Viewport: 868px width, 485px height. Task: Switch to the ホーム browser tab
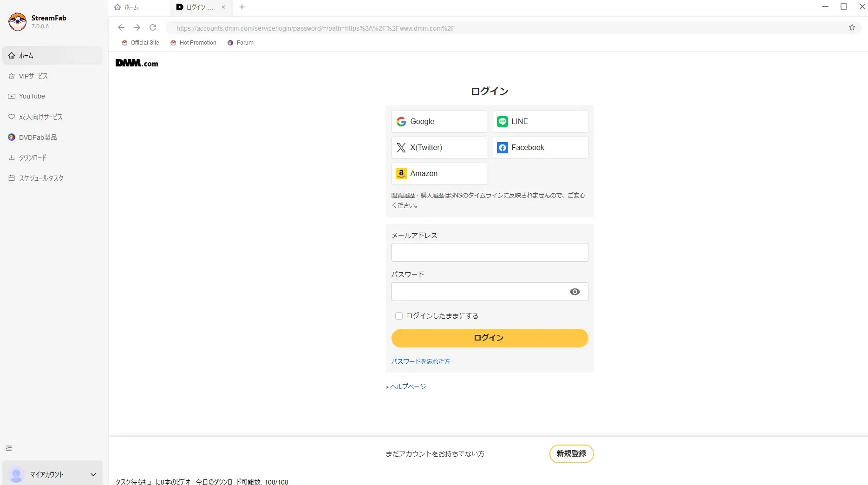tap(138, 7)
